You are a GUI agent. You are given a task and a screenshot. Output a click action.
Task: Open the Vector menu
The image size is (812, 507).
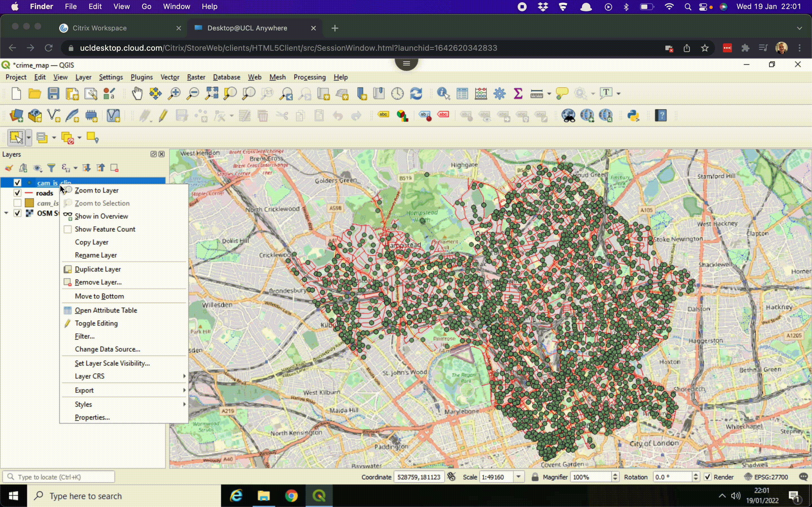pyautogui.click(x=169, y=77)
